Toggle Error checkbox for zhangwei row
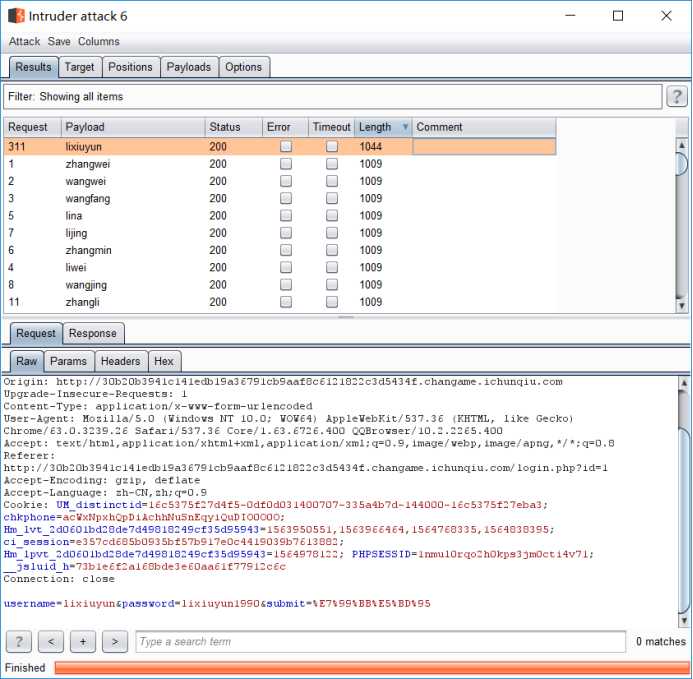This screenshot has height=679, width=693. click(286, 164)
